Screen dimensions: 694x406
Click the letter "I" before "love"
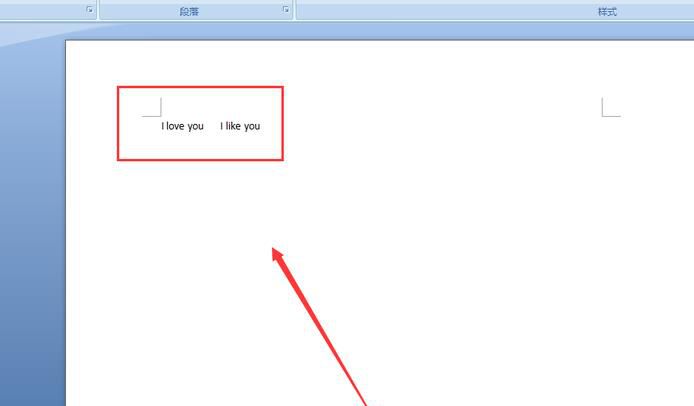point(163,126)
